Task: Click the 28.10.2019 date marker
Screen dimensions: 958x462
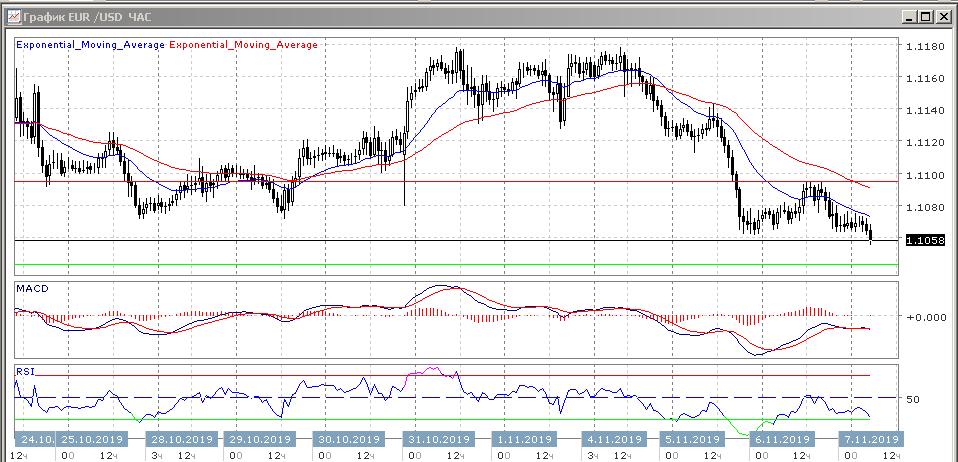Action: (181, 440)
